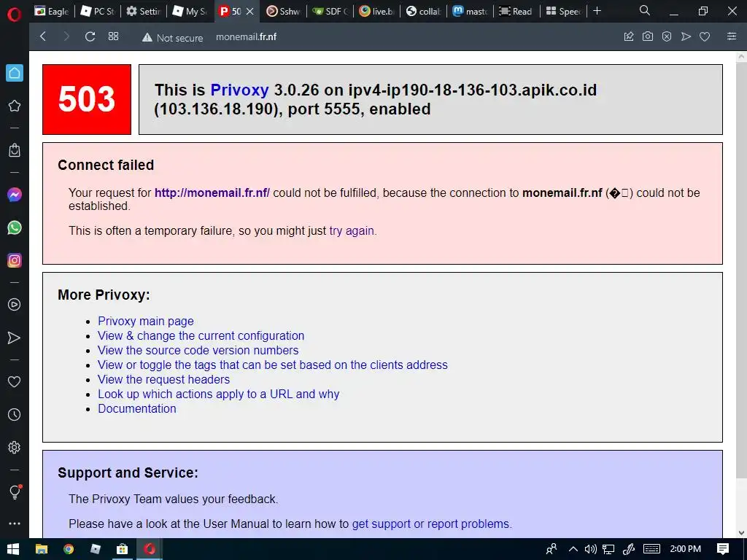Open View the request headers link
747x560 pixels.
tap(164, 379)
